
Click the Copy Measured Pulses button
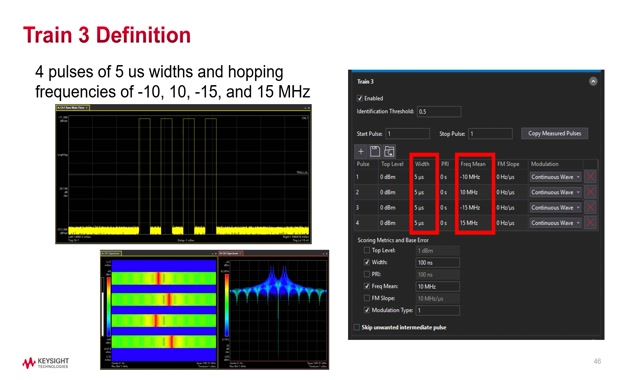[554, 134]
